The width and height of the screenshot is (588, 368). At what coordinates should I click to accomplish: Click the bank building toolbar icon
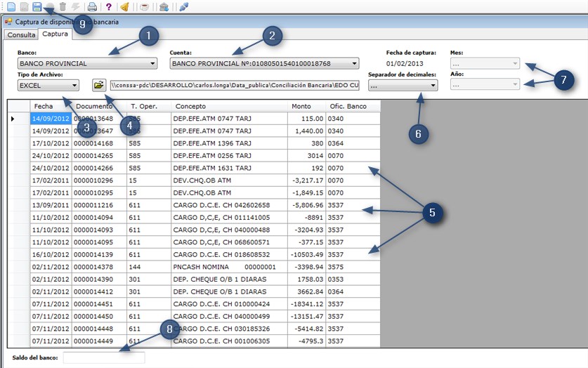click(164, 6)
